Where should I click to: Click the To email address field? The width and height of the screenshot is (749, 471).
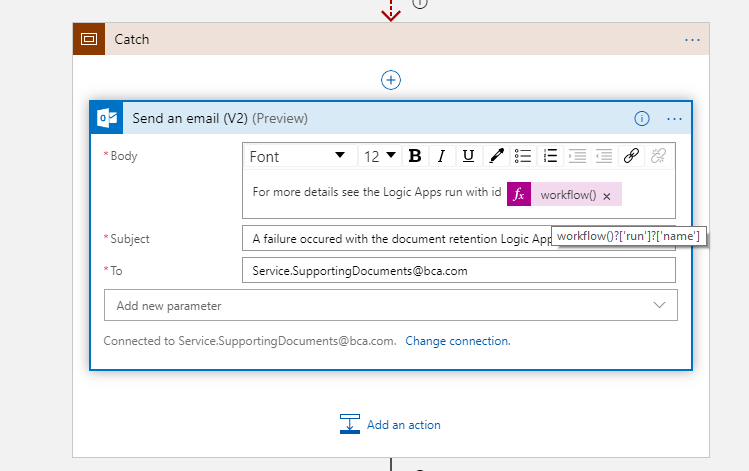click(459, 270)
